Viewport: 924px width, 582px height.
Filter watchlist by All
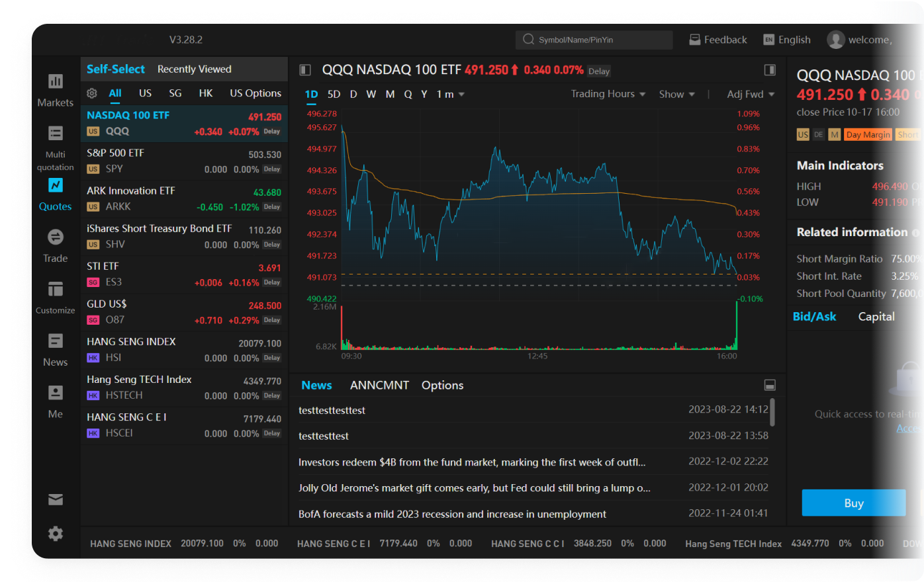pyautogui.click(x=115, y=93)
